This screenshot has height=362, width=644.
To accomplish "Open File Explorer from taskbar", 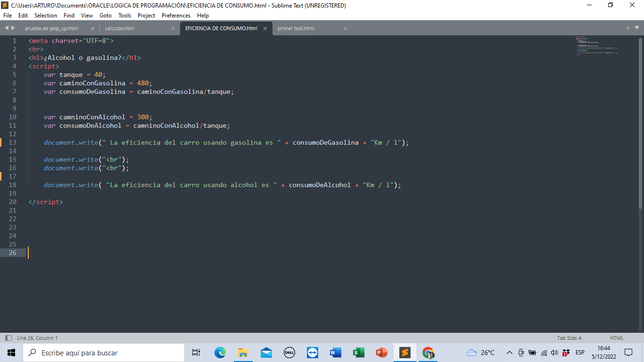I will 243,353.
